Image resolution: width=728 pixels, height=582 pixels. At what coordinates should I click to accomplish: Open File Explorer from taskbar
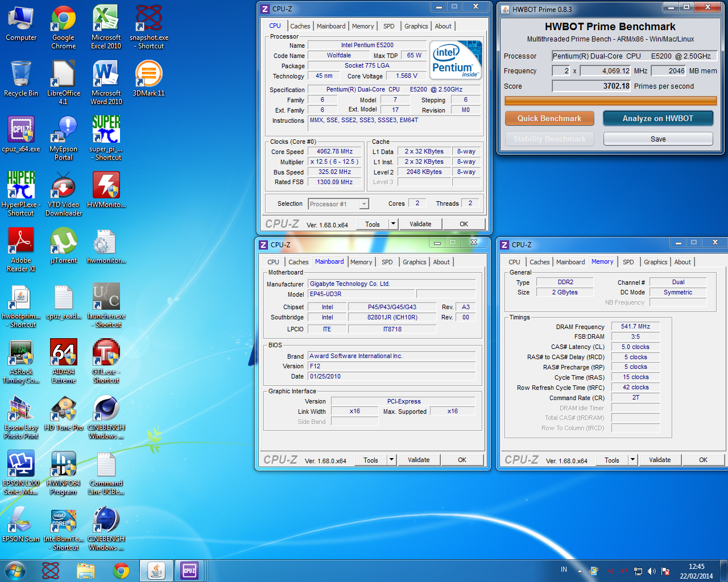tap(85, 571)
